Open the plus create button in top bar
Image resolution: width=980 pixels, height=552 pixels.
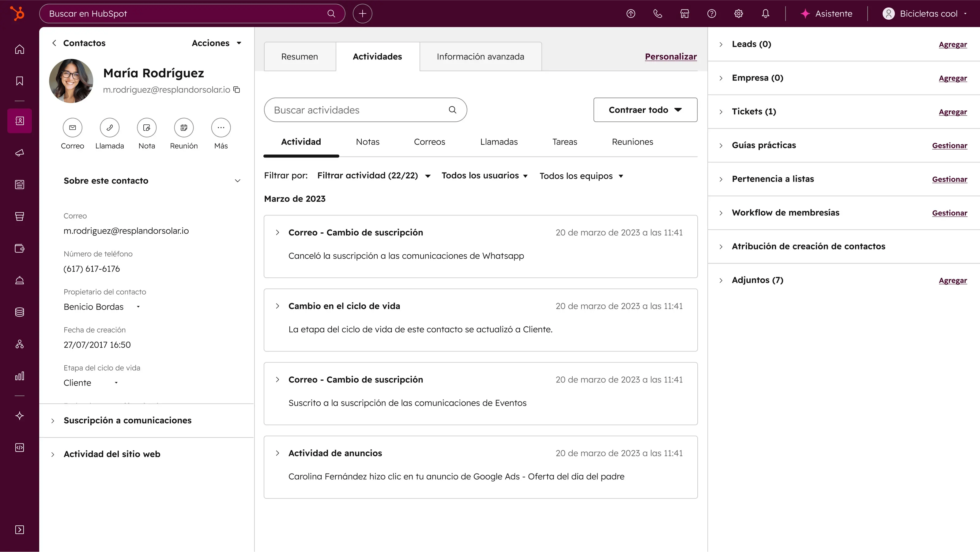tap(362, 14)
